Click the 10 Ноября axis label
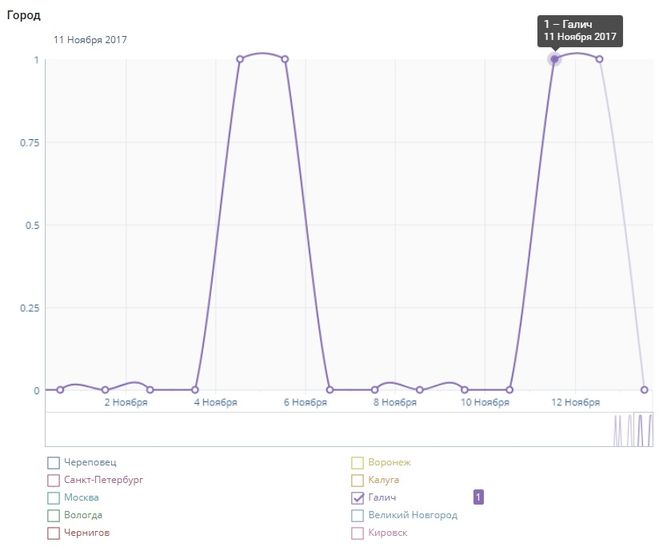Screen dimensions: 659x547 [485, 402]
